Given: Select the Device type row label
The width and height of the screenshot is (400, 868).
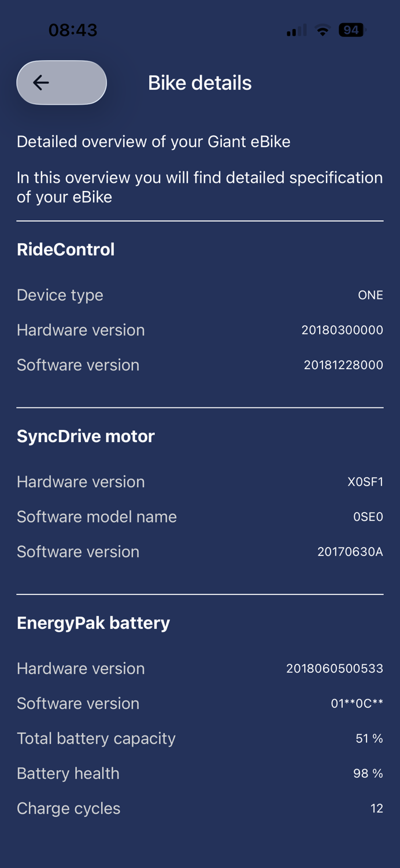Looking at the screenshot, I should [x=60, y=295].
